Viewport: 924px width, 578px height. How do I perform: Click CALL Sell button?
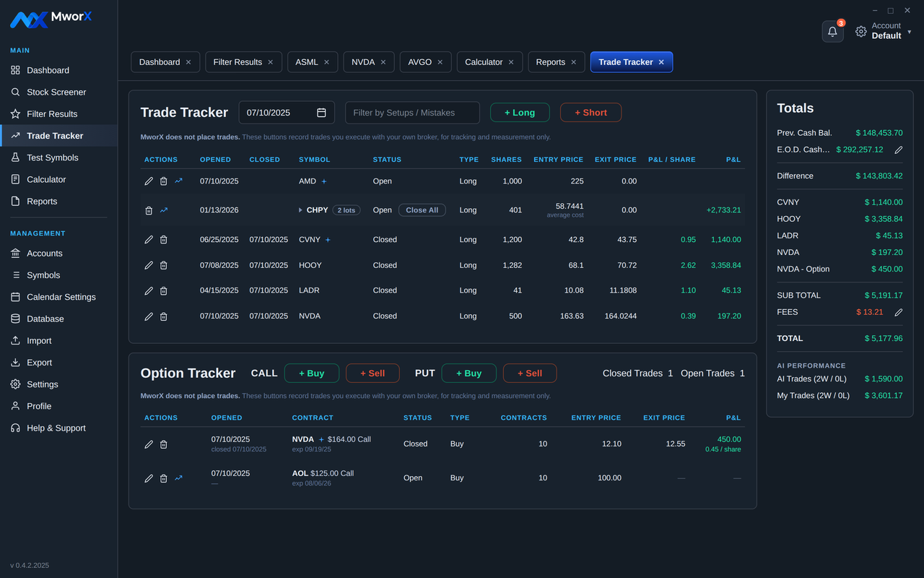(x=372, y=374)
